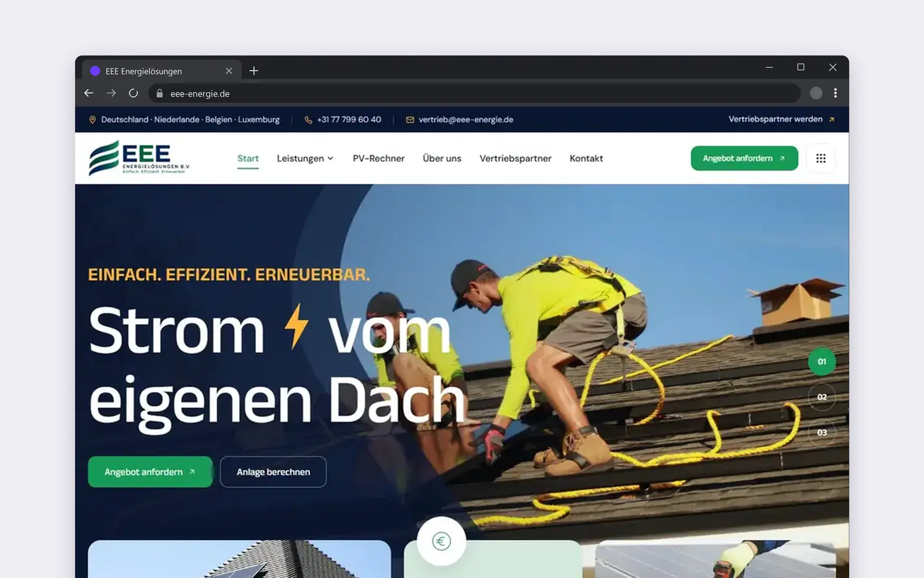Click the euro symbol circle icon
The image size is (924, 578).
(441, 542)
